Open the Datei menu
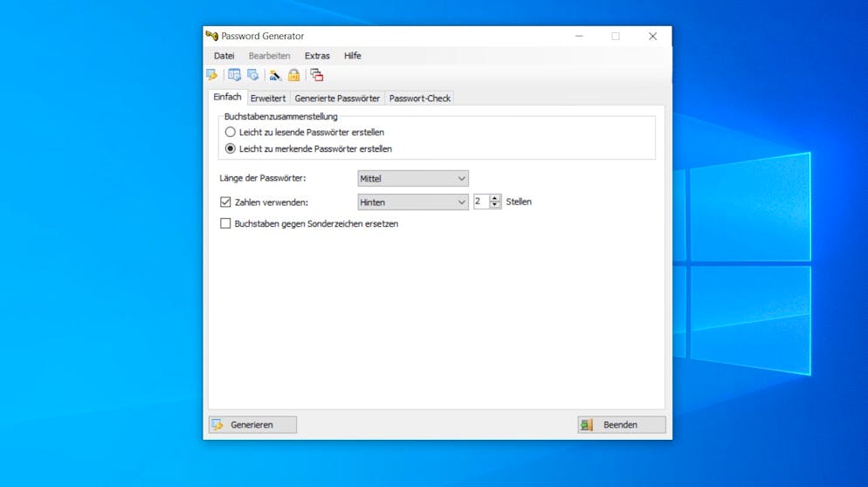Image resolution: width=868 pixels, height=487 pixels. pos(224,56)
